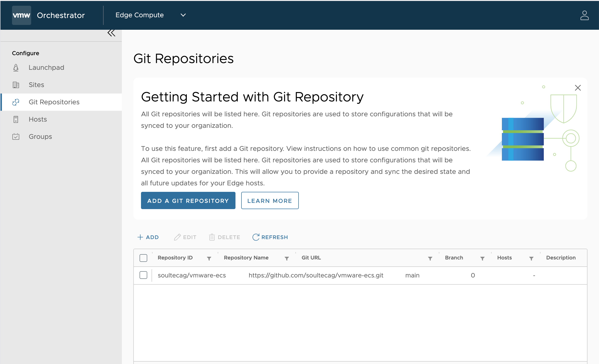Click the Add repository plus icon
Viewport: 599px width, 364px height.
pos(140,237)
